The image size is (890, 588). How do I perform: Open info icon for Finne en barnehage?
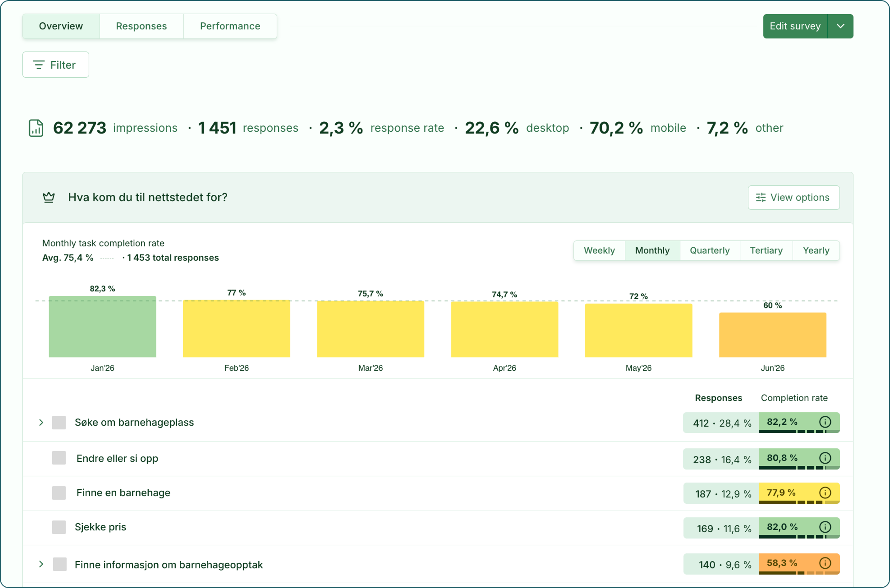pyautogui.click(x=825, y=492)
